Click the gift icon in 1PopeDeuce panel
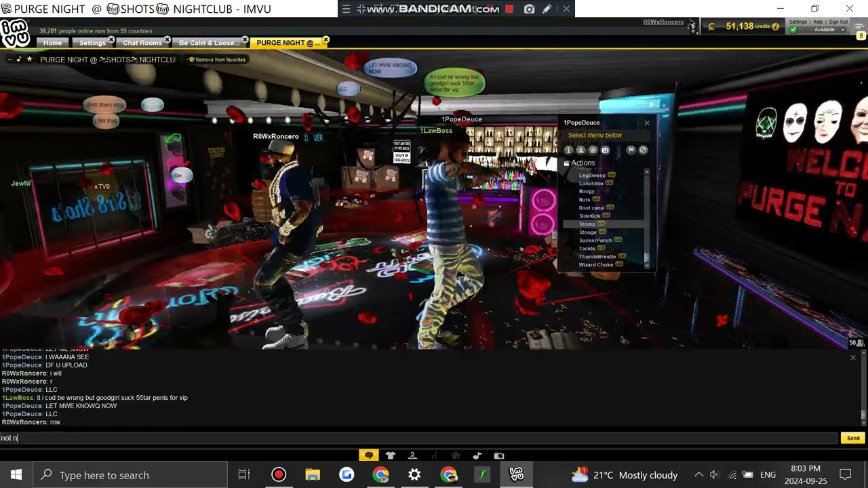The image size is (868, 488). click(593, 150)
